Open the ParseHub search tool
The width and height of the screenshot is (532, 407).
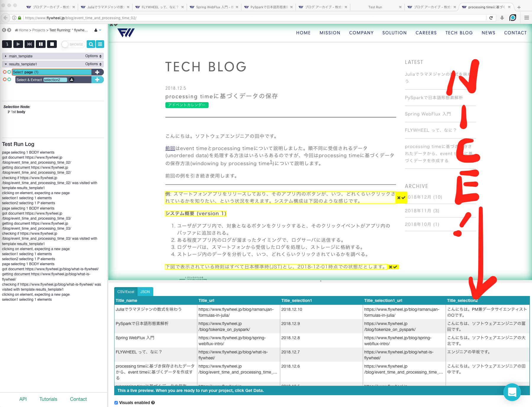91,44
